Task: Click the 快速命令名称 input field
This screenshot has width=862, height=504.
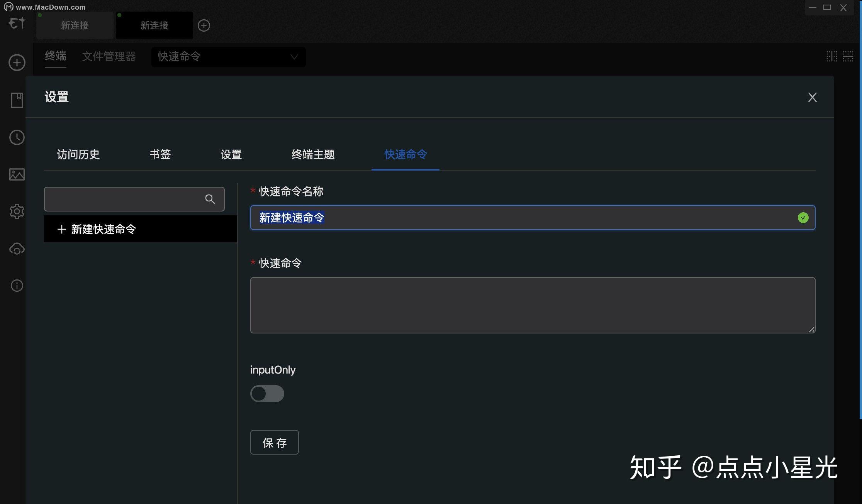Action: [x=533, y=218]
